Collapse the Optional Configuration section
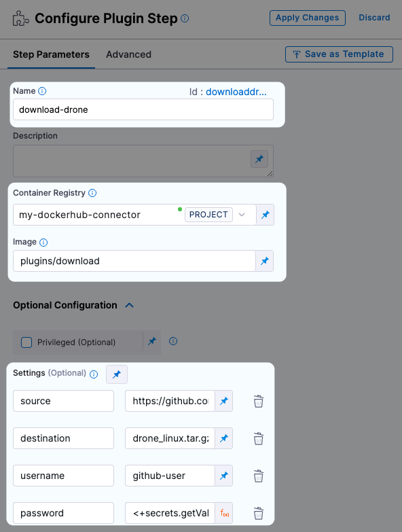Viewport: 402px width, 532px height. tap(130, 305)
